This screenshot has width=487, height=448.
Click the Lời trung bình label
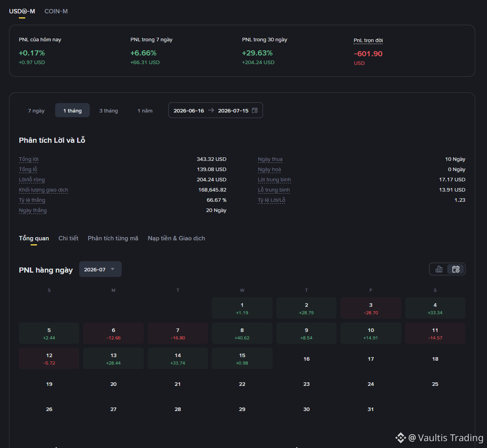[x=274, y=180]
